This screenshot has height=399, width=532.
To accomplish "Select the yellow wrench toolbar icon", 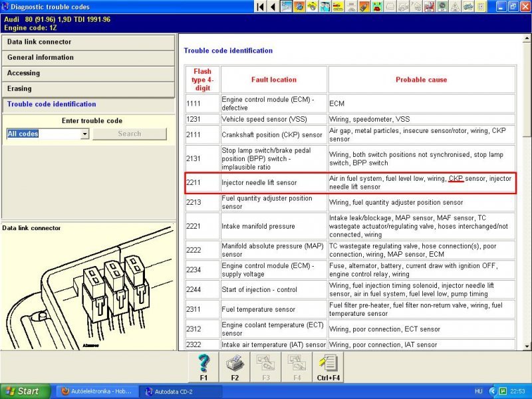I will [312, 7].
